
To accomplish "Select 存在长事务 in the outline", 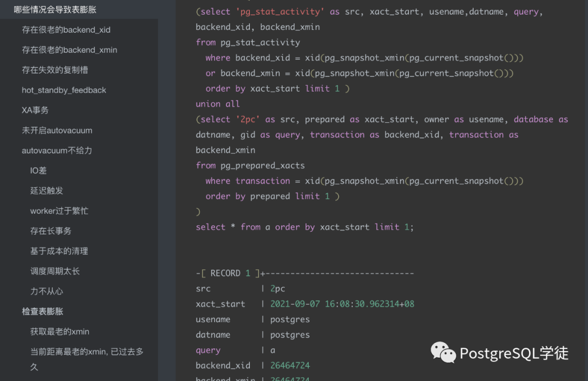I will (x=51, y=231).
